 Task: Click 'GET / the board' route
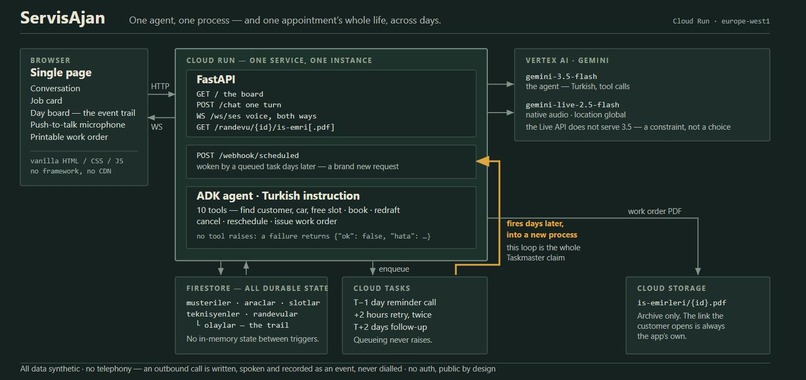click(230, 94)
